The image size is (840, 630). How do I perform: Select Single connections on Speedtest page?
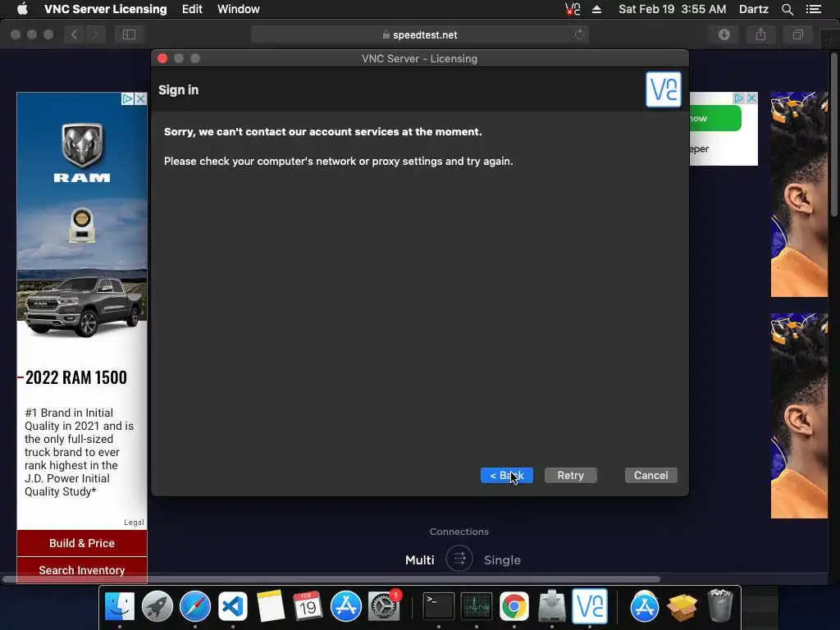[x=502, y=559]
